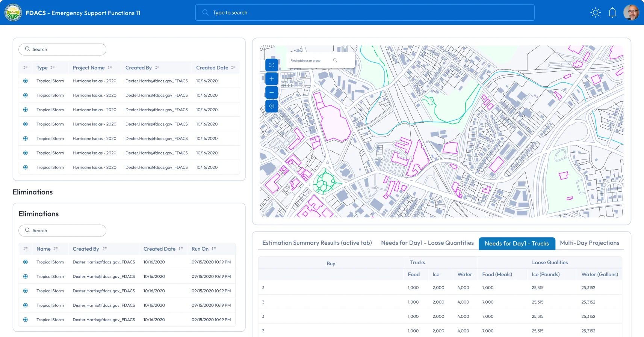644x337 pixels.
Task: Switch to Multi-Day Projections tab
Action: (589, 243)
